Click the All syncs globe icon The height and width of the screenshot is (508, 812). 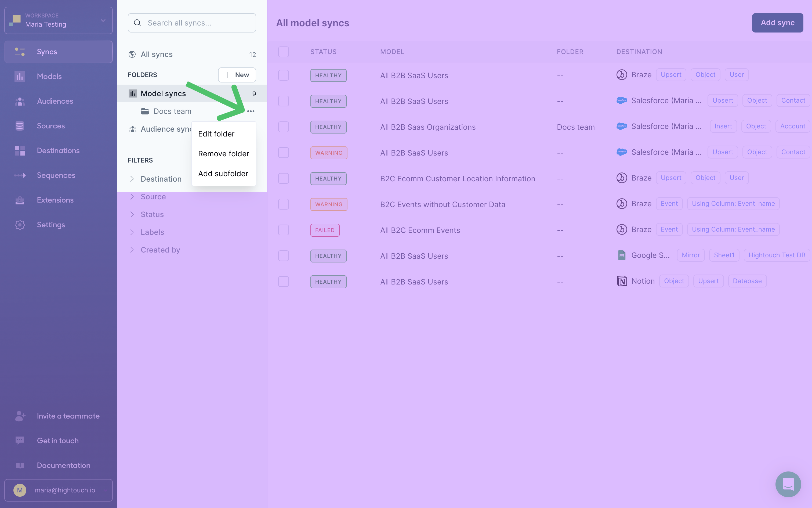pos(132,54)
